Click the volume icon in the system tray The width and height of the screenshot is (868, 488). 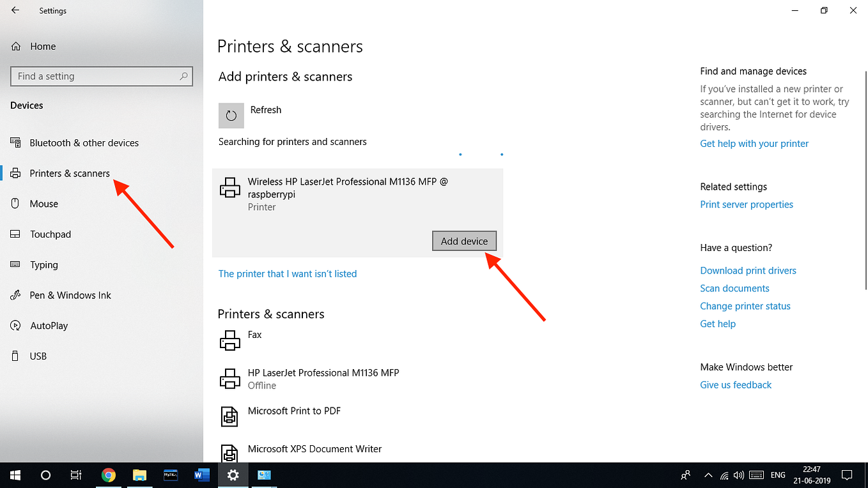pyautogui.click(x=739, y=475)
